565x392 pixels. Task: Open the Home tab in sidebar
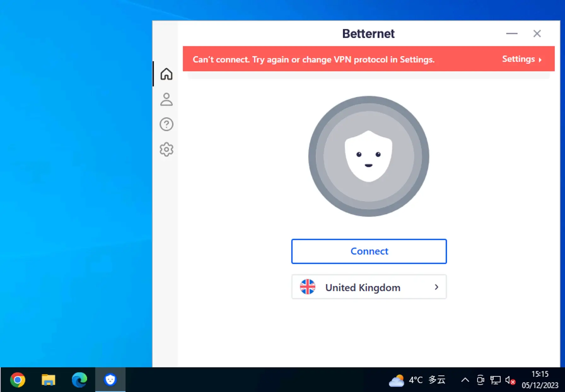coord(166,74)
